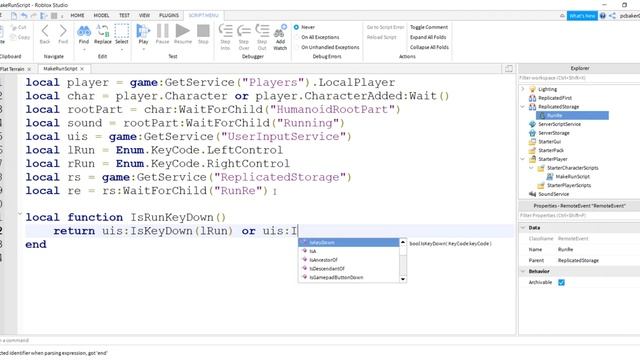Collapse the Behavior properties section
Screen dimensions: 640x360
pyautogui.click(x=523, y=271)
